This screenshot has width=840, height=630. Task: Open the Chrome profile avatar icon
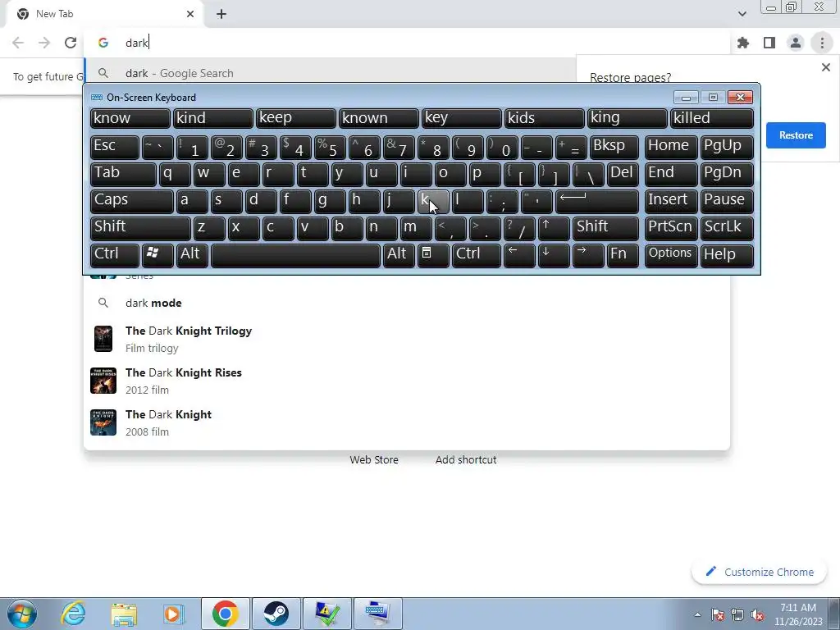tap(796, 43)
